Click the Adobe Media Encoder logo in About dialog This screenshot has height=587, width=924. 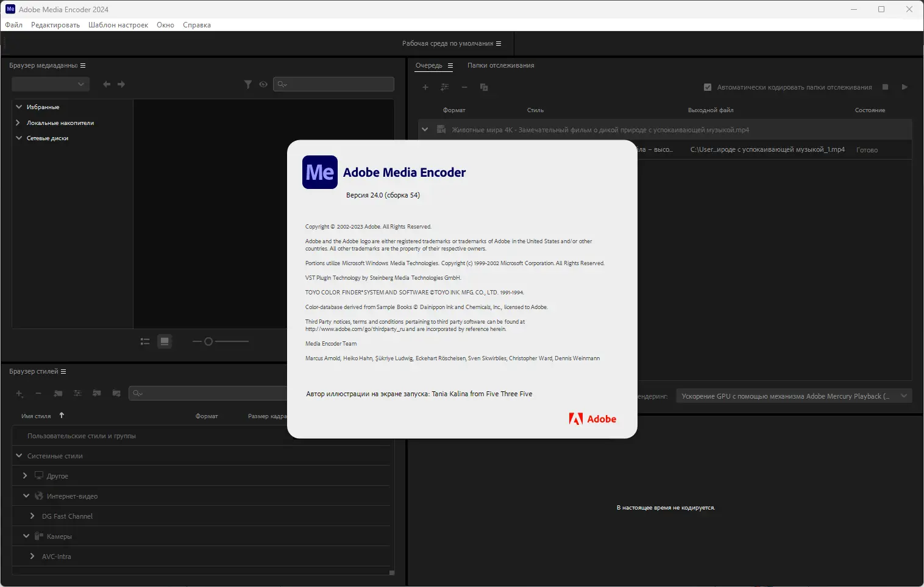(320, 172)
